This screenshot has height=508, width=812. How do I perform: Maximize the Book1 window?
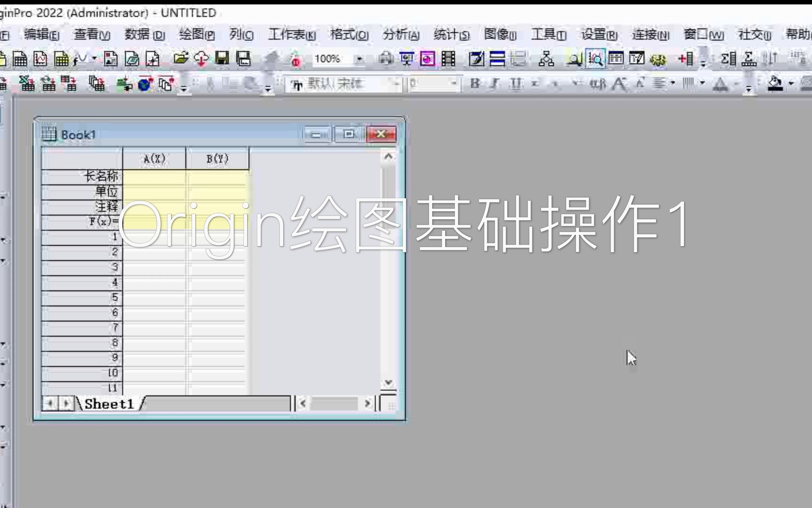coord(349,134)
